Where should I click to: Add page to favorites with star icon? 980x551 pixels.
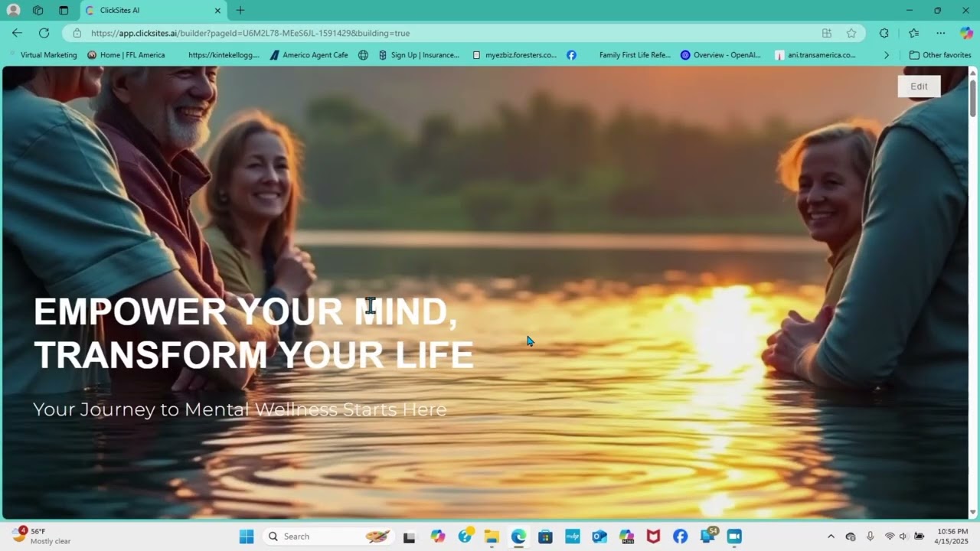pos(851,33)
